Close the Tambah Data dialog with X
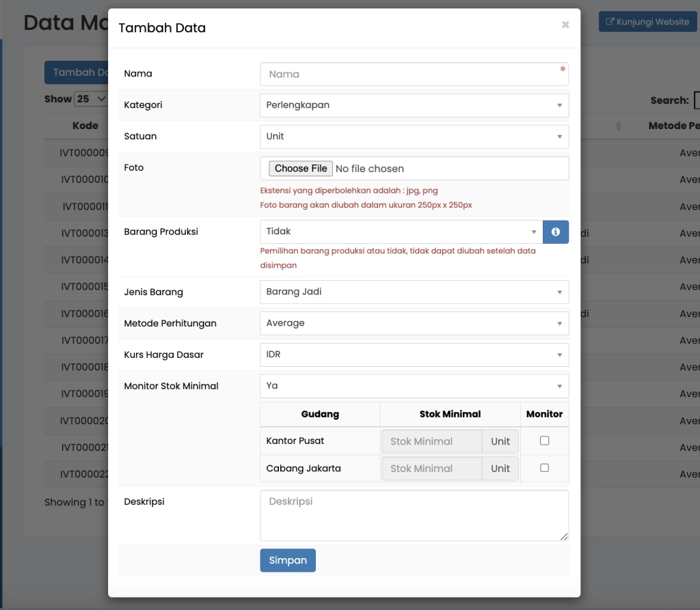Screen dimensions: 700x610 [x=565, y=25]
